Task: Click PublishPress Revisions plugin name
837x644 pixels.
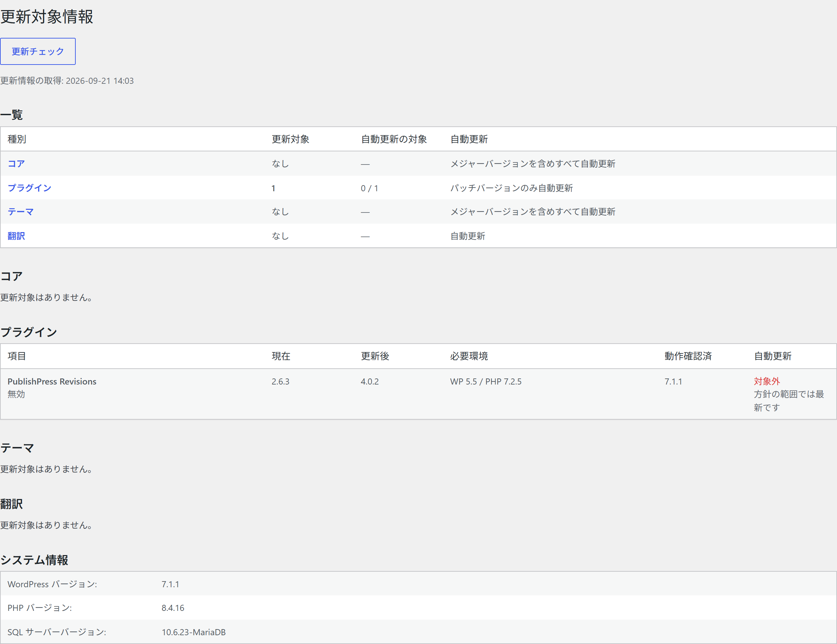Action: click(52, 381)
